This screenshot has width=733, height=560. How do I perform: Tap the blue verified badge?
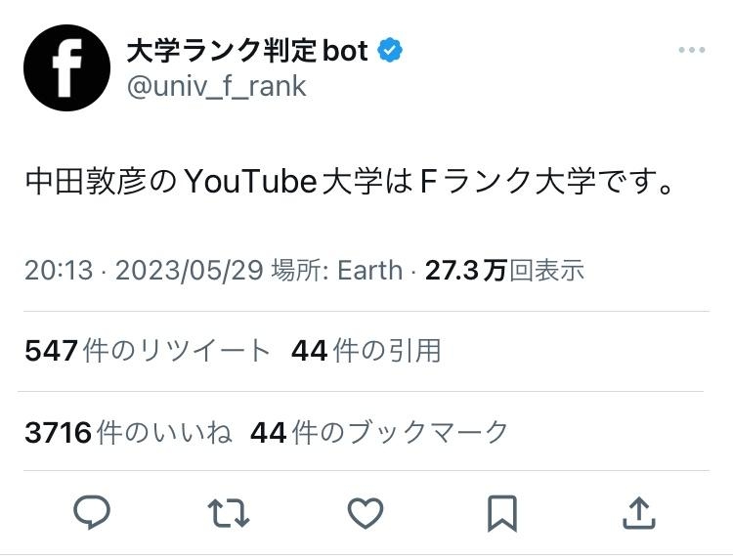(390, 50)
